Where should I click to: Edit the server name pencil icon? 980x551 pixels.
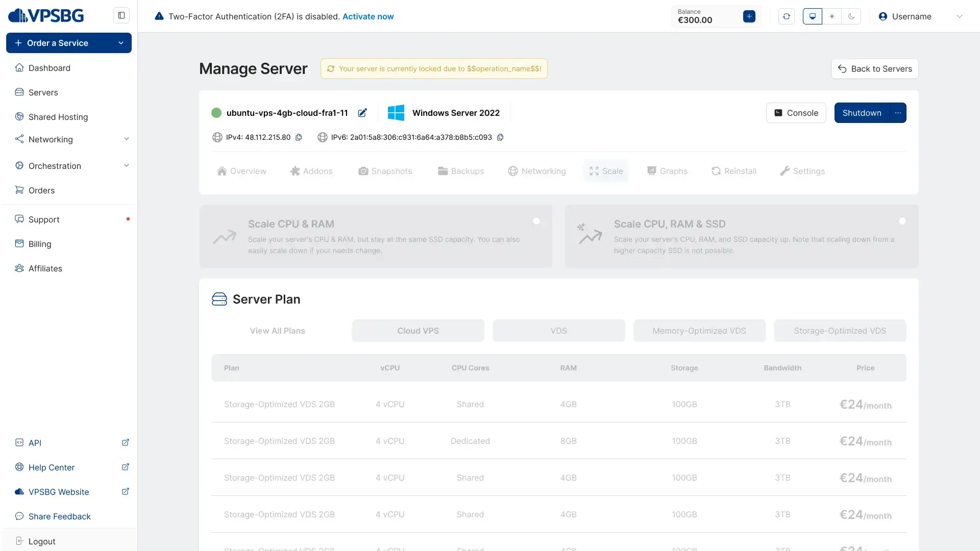point(362,113)
